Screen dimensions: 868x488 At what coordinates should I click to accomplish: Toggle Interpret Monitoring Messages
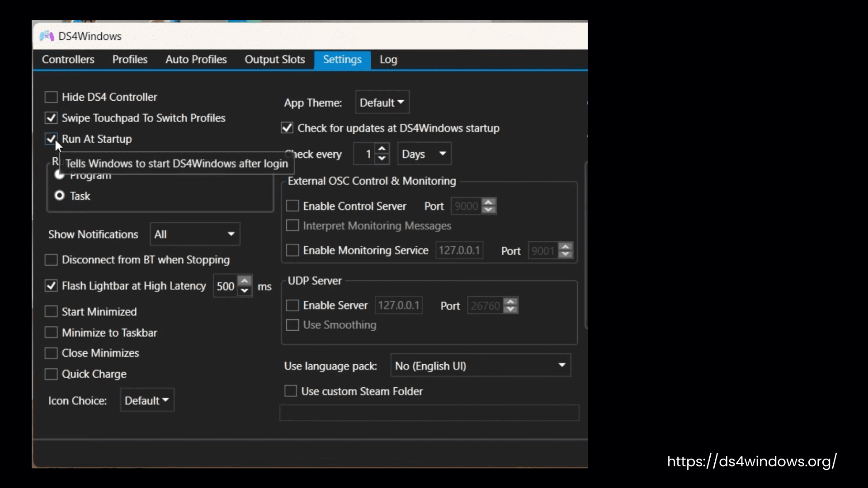292,225
